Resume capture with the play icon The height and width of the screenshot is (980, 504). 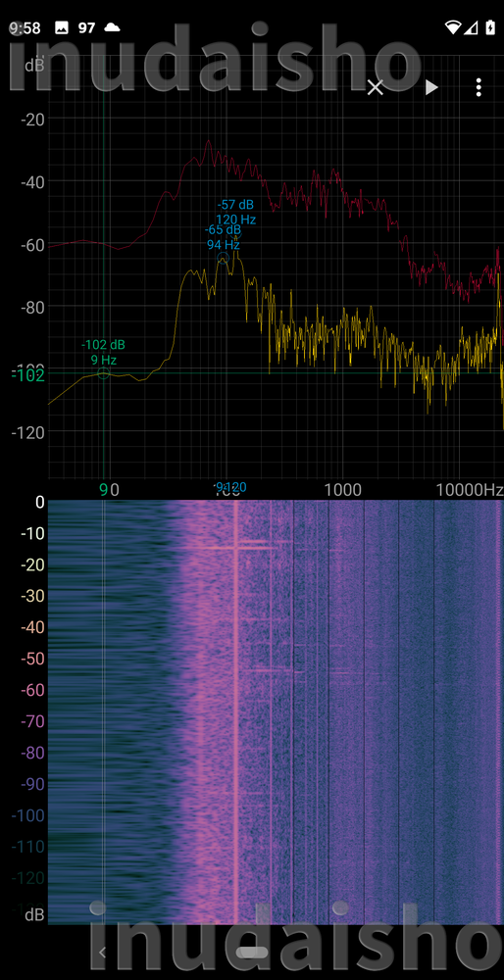click(431, 87)
